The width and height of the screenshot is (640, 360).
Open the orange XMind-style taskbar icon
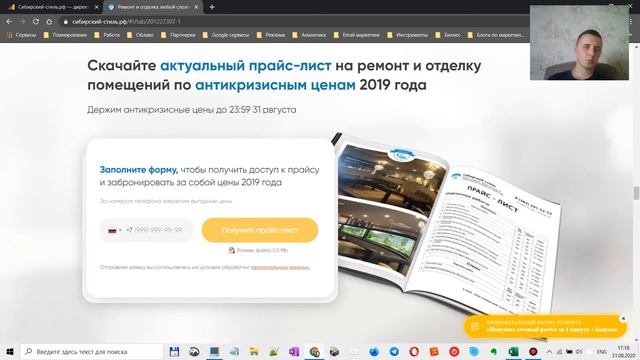434,351
